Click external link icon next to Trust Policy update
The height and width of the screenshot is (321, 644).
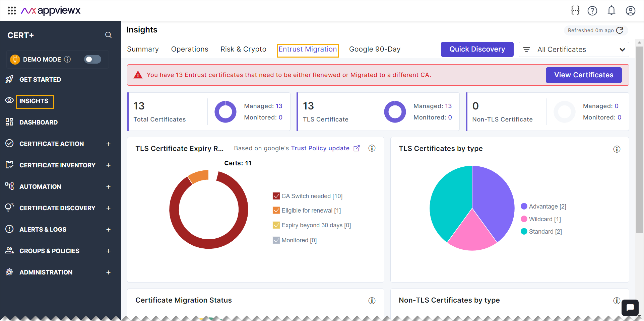pyautogui.click(x=357, y=148)
